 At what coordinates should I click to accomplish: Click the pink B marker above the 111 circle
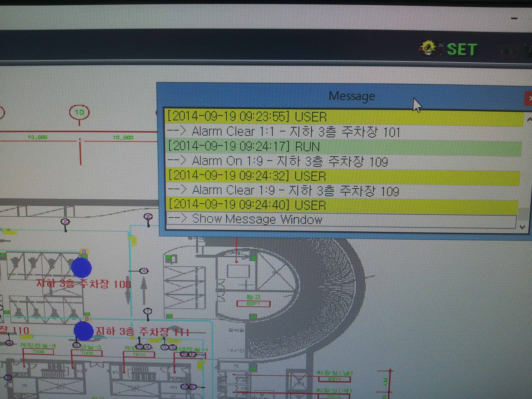click(x=87, y=319)
